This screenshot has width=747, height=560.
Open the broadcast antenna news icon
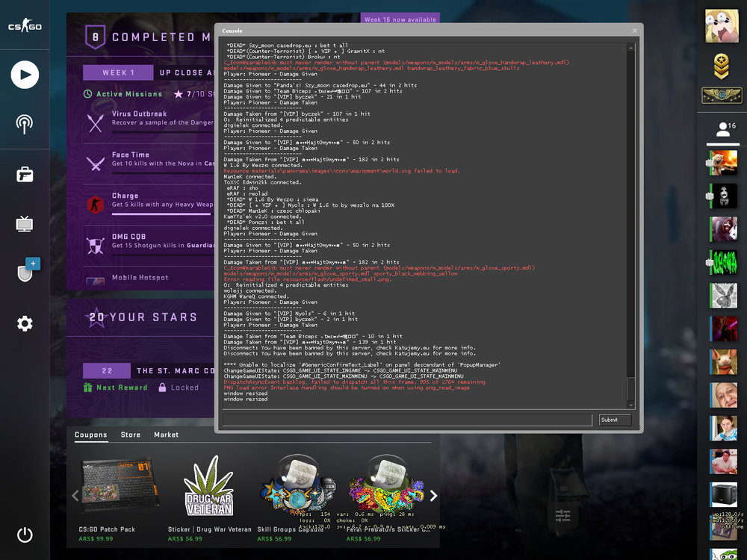click(25, 124)
